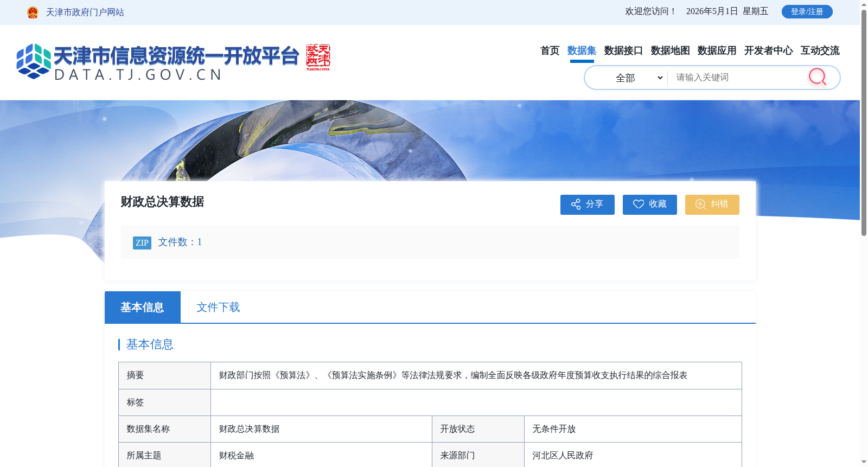Click the magnifier search icon
Viewport: 868px width, 467px height.
tap(818, 77)
